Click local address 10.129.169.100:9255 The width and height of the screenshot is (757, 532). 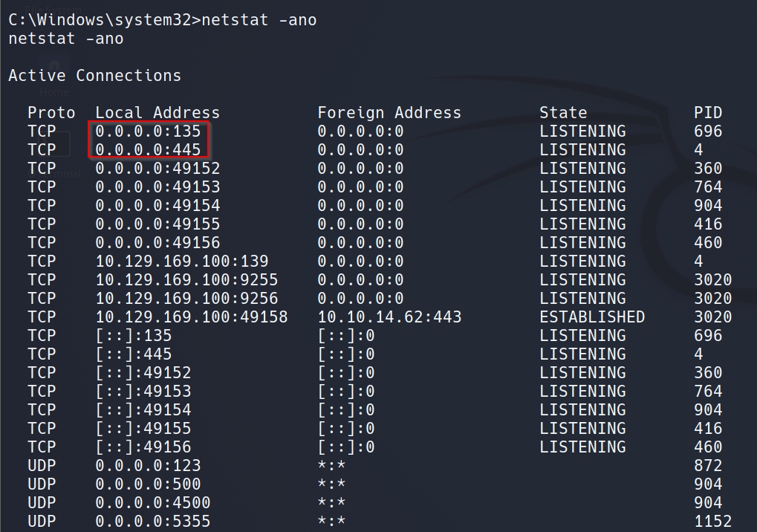coord(186,280)
